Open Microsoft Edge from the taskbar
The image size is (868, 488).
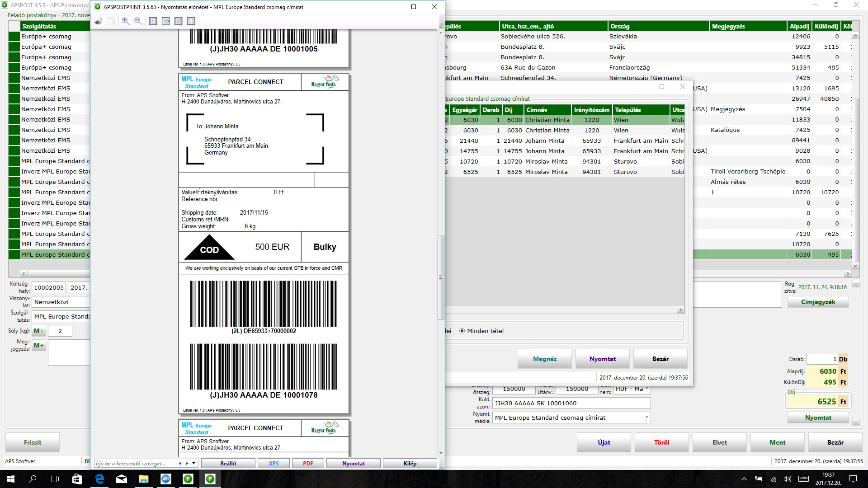pos(99,479)
